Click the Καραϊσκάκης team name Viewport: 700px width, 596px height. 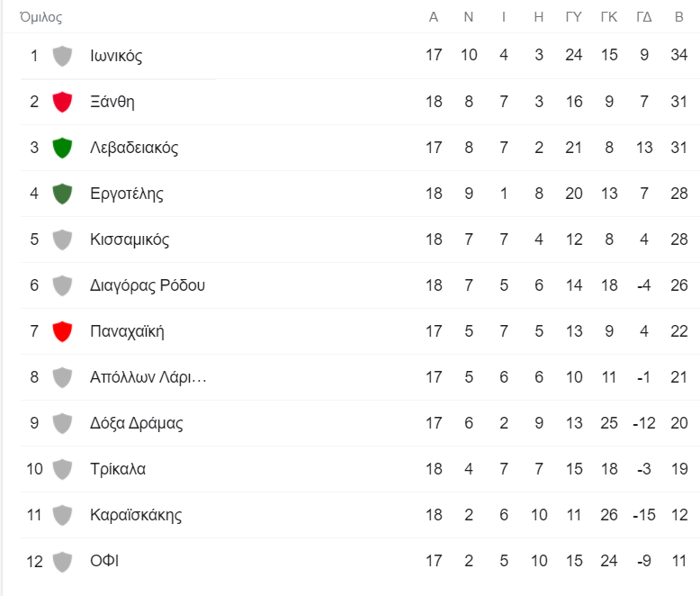click(136, 515)
